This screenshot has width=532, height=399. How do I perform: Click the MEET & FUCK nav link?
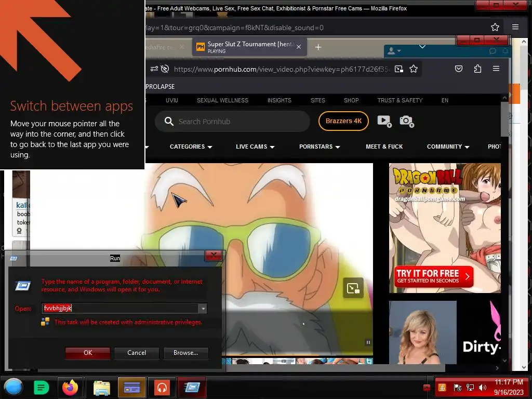pyautogui.click(x=384, y=147)
